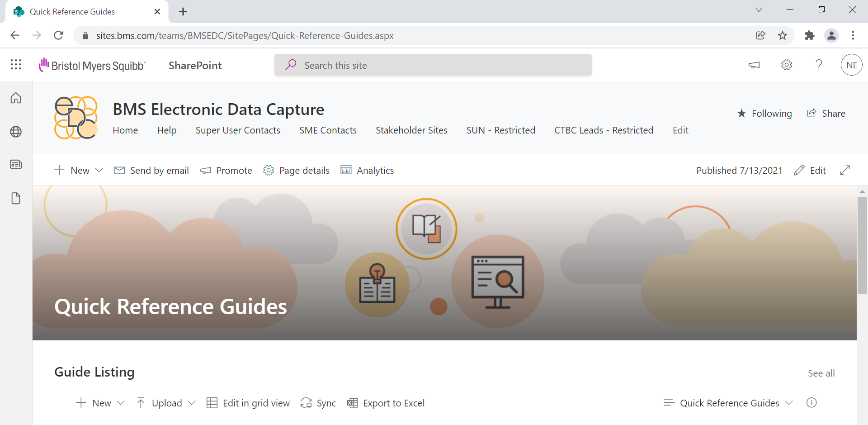Share the site with the Share button
Screen dimensions: 868x425
(x=826, y=113)
